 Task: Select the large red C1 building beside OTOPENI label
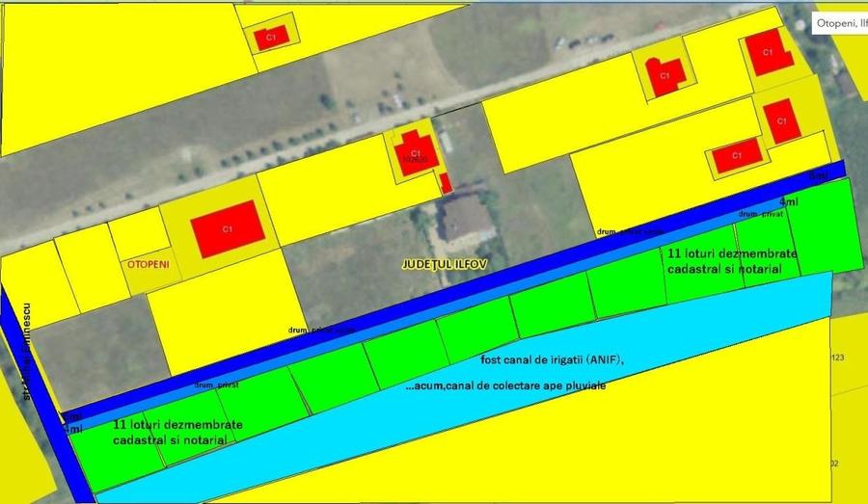(228, 229)
